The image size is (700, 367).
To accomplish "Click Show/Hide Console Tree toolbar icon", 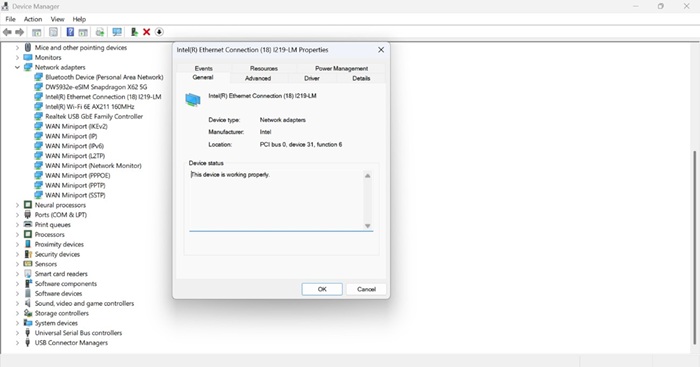I will [x=37, y=32].
